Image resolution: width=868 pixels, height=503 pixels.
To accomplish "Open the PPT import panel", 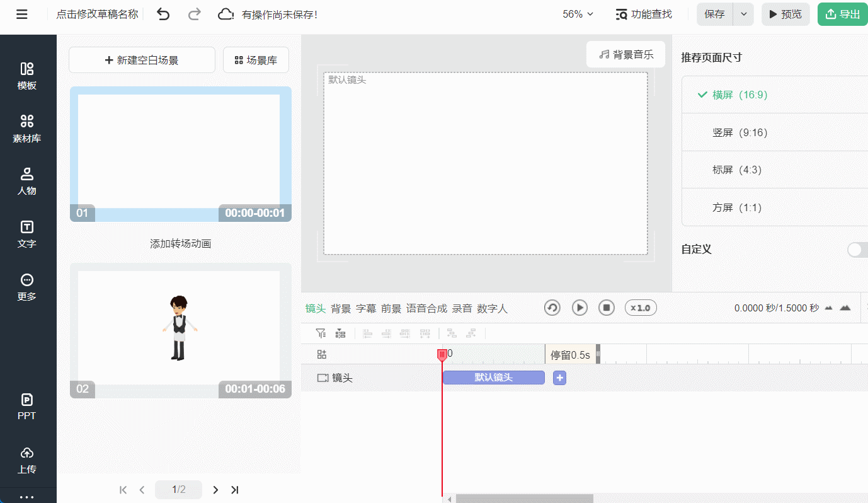I will pos(27,407).
